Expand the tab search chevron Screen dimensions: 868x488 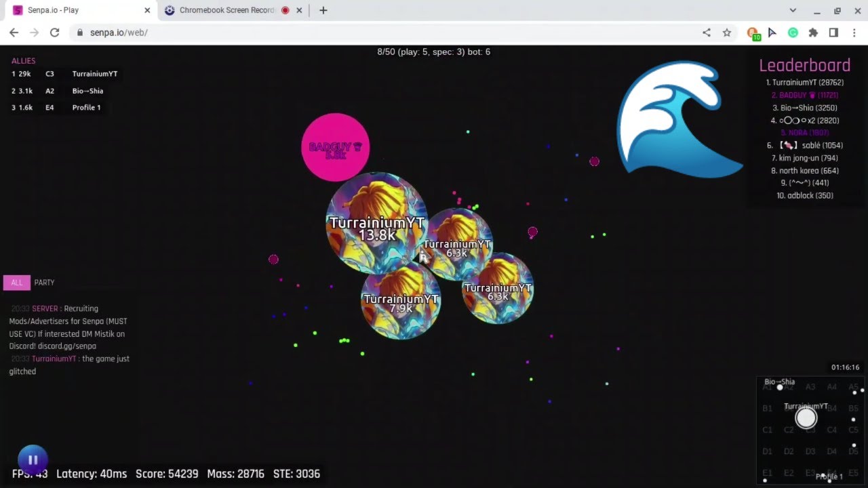coord(793,10)
